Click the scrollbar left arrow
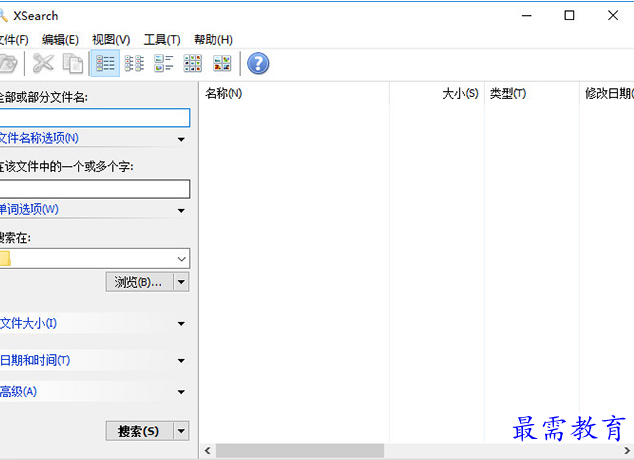The image size is (634, 460). 208,451
